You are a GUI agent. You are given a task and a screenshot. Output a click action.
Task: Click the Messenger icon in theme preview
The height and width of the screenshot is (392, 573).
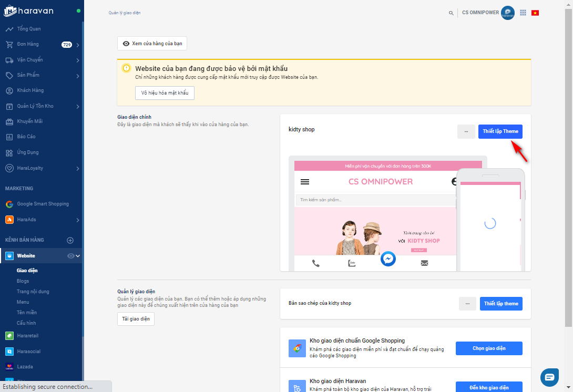click(x=388, y=260)
